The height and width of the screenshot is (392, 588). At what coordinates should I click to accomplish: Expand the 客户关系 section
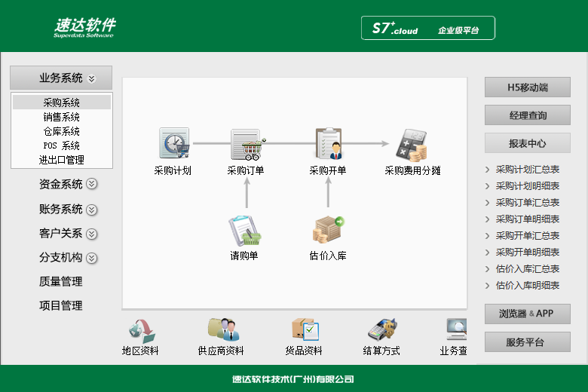(69, 234)
